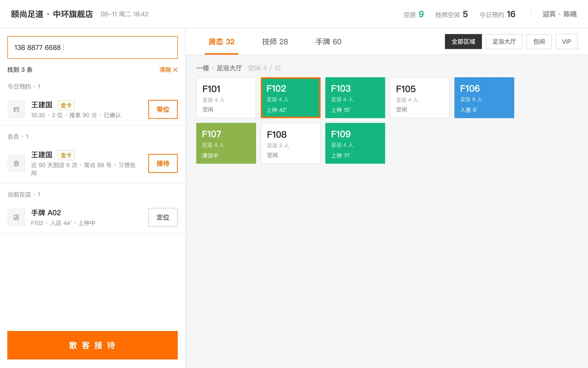Click 定位 for 手牌 A02
This screenshot has width=588, height=368.
click(x=163, y=217)
